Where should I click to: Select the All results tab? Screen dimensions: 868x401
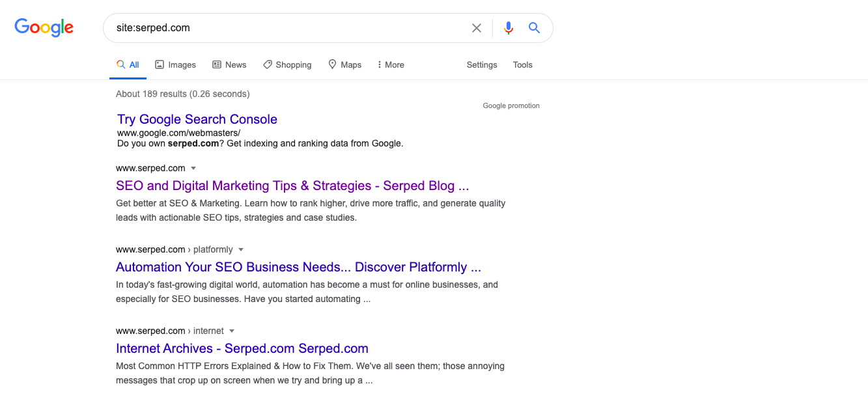[128, 65]
